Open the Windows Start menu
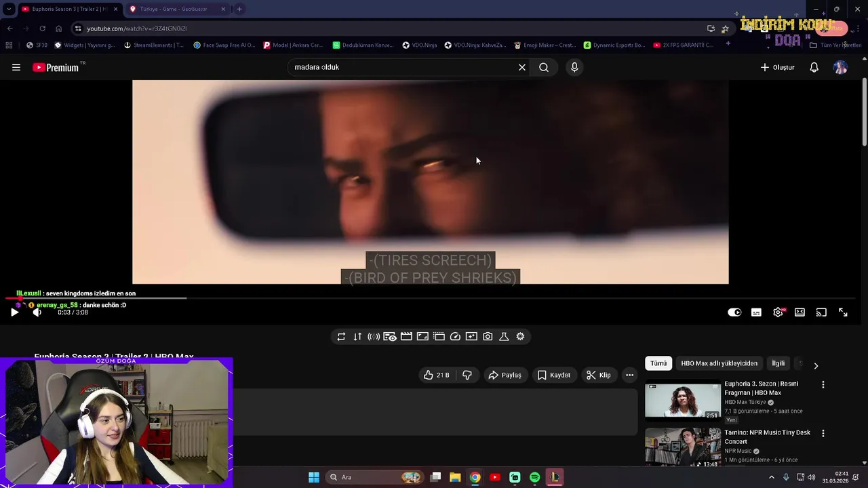The width and height of the screenshot is (868, 488). coord(314,477)
